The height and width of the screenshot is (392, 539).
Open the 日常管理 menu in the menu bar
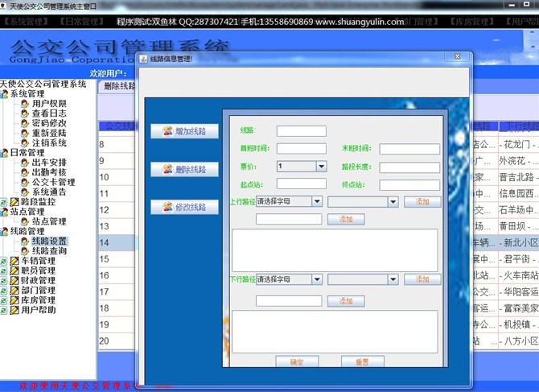pos(81,22)
